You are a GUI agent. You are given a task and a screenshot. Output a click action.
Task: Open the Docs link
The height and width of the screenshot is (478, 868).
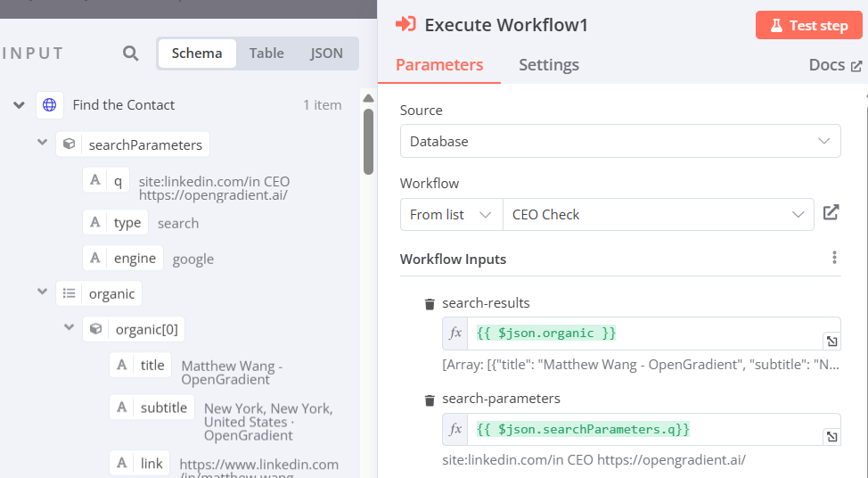point(835,65)
